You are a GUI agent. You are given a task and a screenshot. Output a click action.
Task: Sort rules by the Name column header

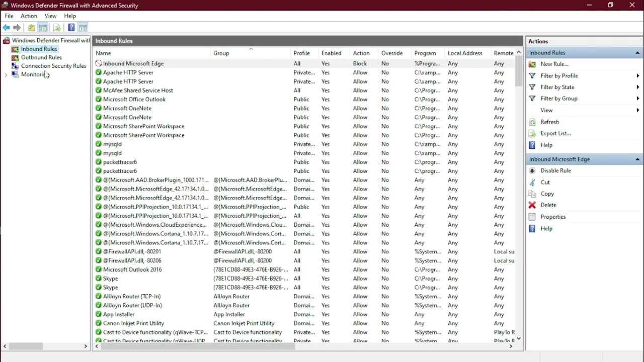(151, 53)
